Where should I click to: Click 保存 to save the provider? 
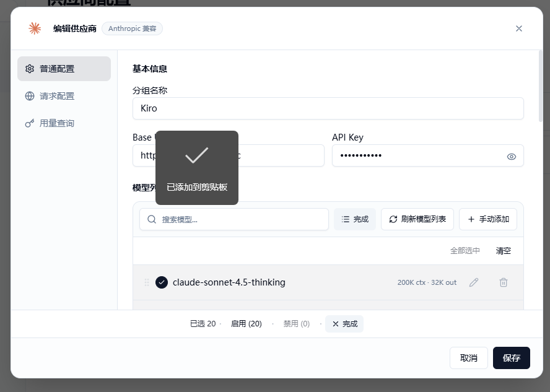tap(512, 358)
